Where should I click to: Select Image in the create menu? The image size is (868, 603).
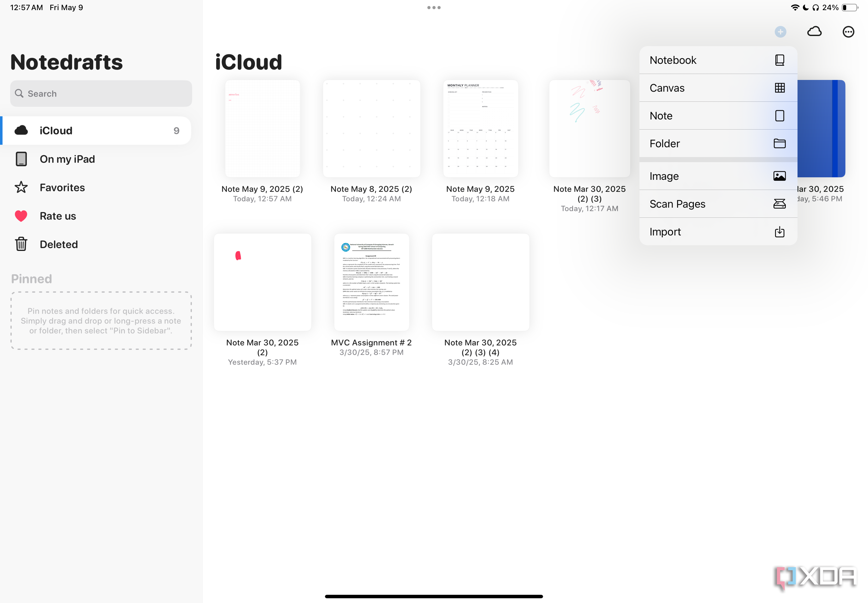coord(718,176)
